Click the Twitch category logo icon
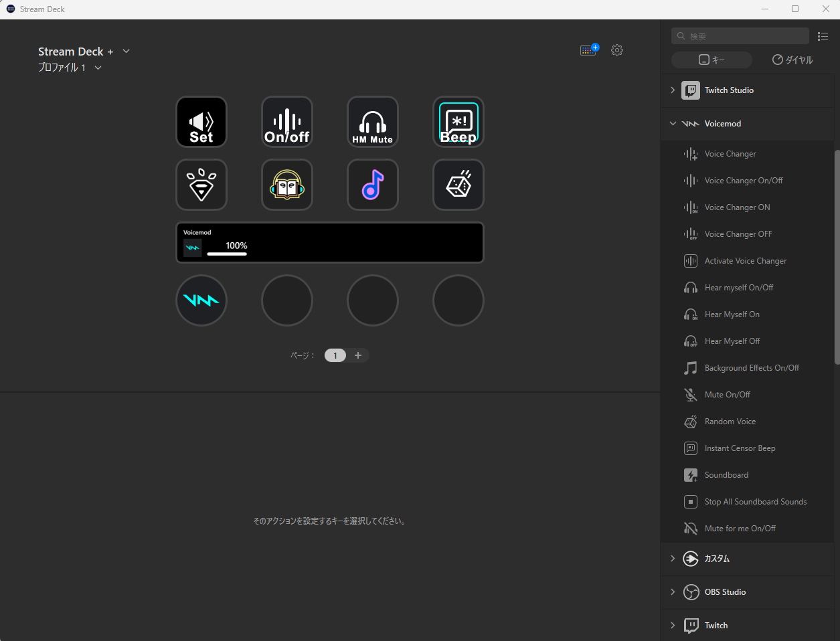Screen dimensions: 840x641 (x=691, y=626)
